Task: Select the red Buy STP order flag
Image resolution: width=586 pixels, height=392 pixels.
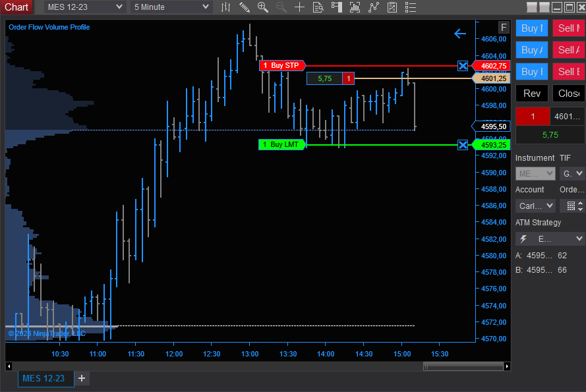Action: click(283, 65)
